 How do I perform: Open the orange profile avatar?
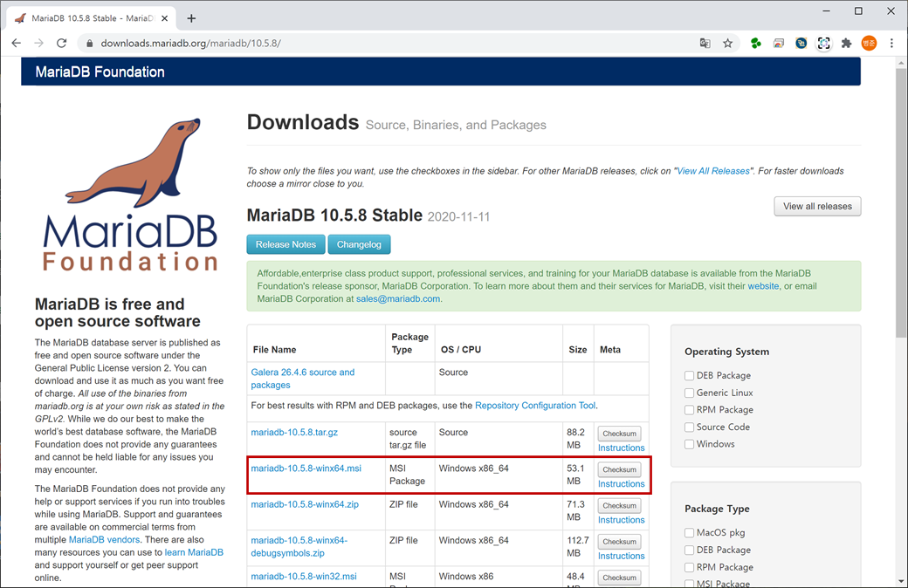(869, 43)
